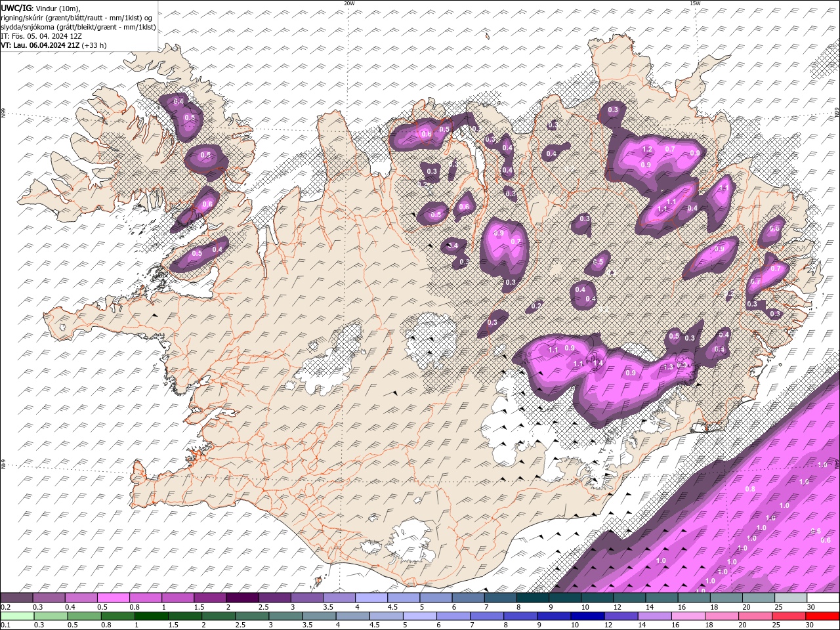Pick upper legend swatch between 0.2 and 0.3
Viewport: 840px width, 630px height.
(16, 598)
